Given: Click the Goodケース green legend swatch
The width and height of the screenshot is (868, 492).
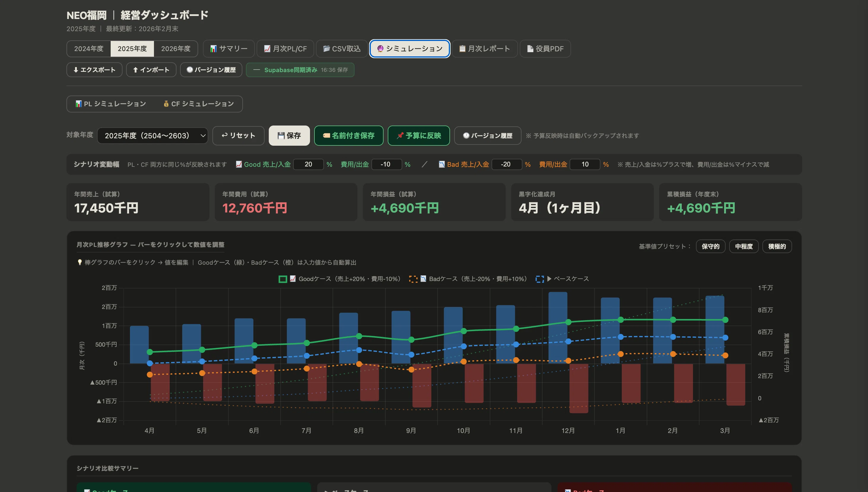Looking at the screenshot, I should (x=283, y=279).
